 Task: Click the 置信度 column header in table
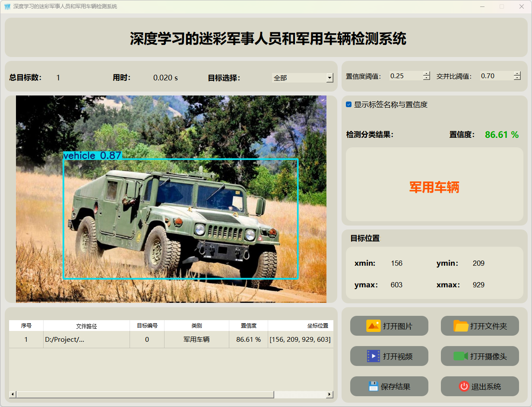(248, 326)
